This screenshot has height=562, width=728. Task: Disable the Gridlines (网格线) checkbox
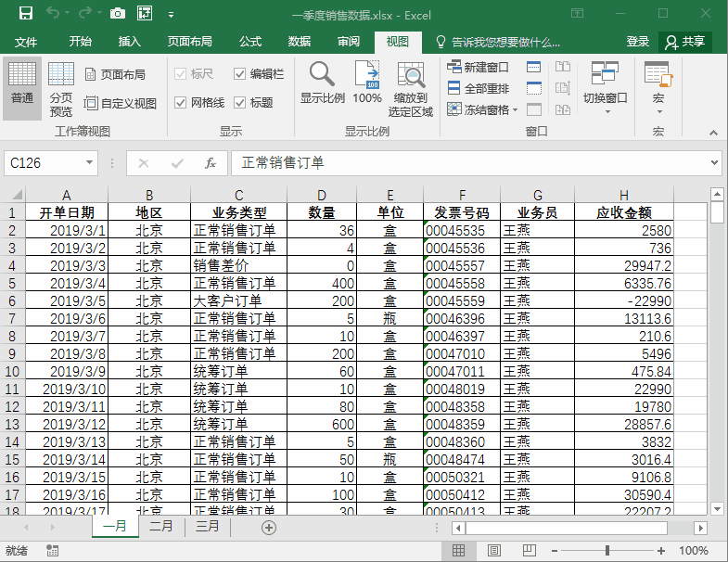181,103
